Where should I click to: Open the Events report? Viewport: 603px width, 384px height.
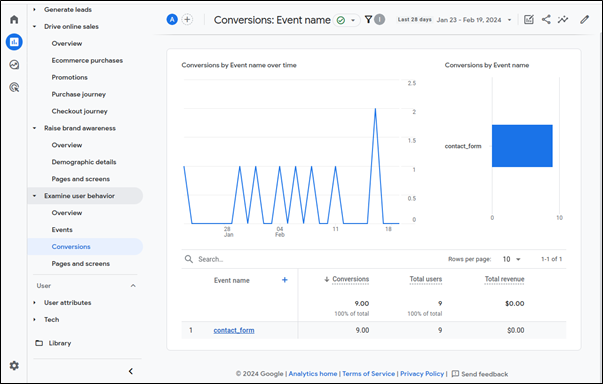(62, 229)
